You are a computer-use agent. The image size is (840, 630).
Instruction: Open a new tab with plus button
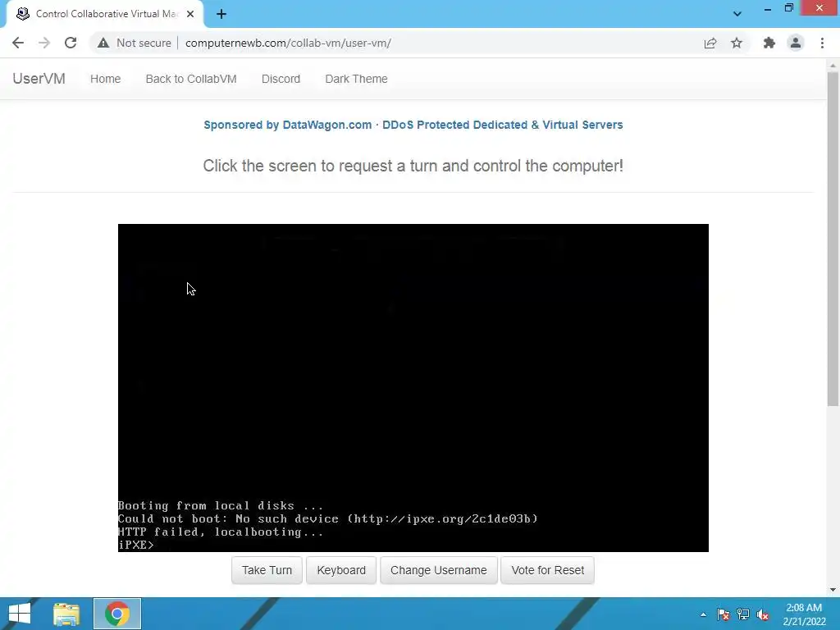[x=221, y=14]
